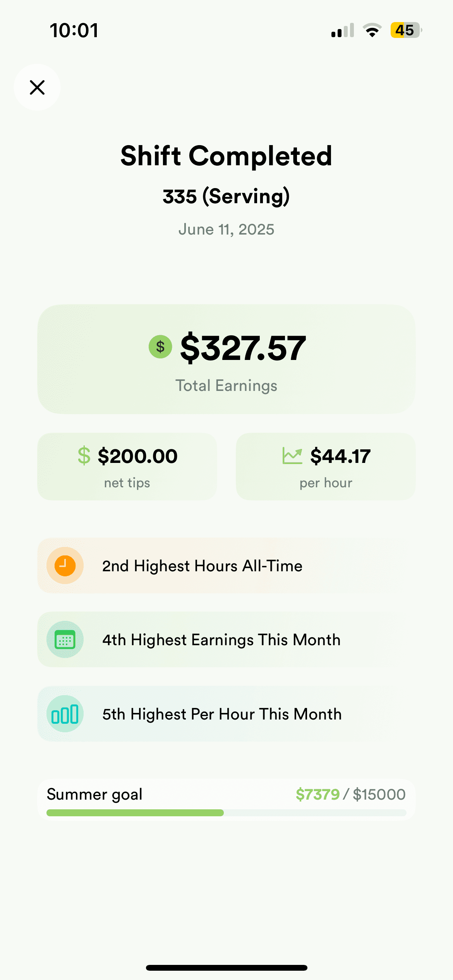Tap the Summer goal progress bar
The height and width of the screenshot is (980, 453).
click(x=226, y=813)
